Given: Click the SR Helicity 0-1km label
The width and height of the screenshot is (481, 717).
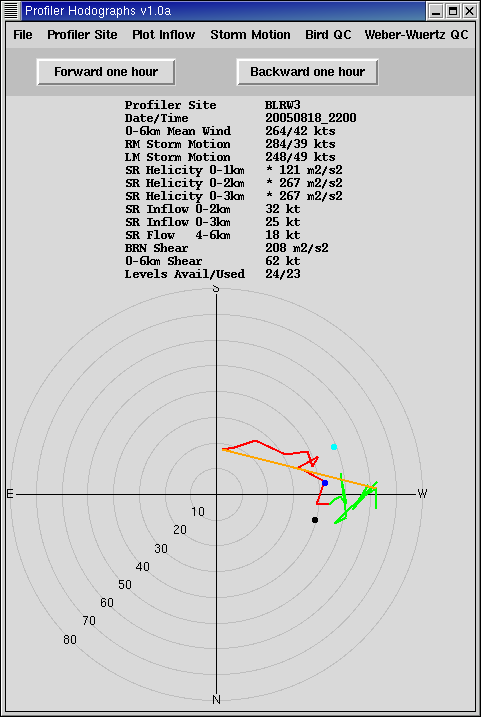Looking at the screenshot, I should click(184, 171).
